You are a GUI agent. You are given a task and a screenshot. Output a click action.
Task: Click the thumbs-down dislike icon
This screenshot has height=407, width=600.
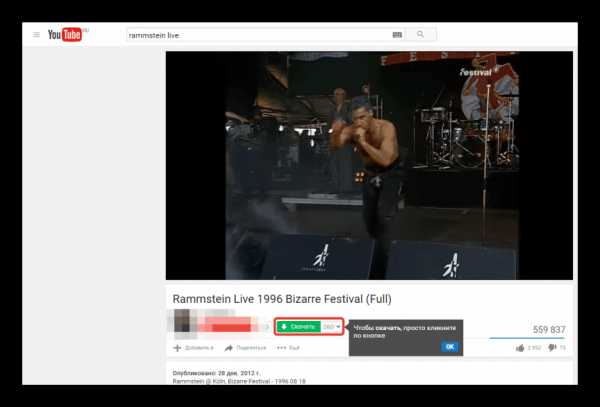(x=552, y=348)
